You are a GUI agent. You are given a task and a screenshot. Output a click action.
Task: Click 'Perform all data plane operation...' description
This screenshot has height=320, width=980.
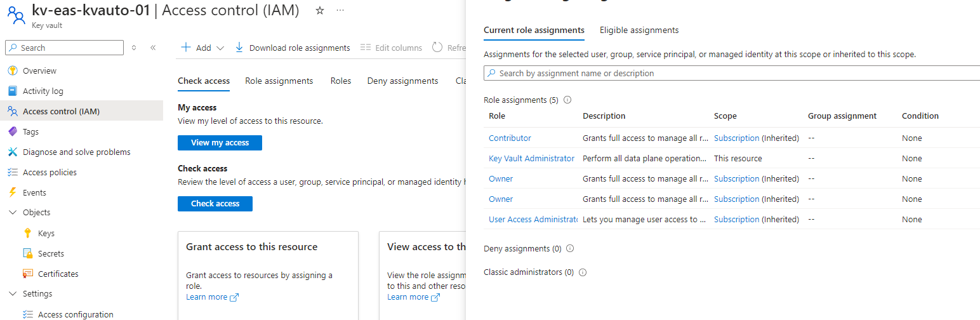click(644, 158)
